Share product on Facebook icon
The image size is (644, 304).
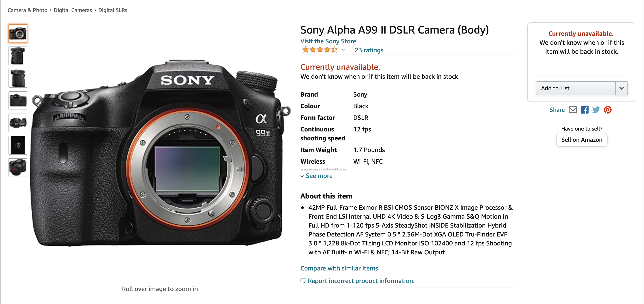[x=585, y=110]
